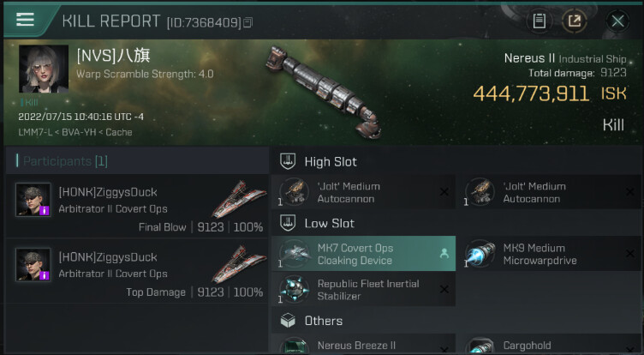Select the Final Blow Arbitrator ship icon
644x355 pixels.
238,200
